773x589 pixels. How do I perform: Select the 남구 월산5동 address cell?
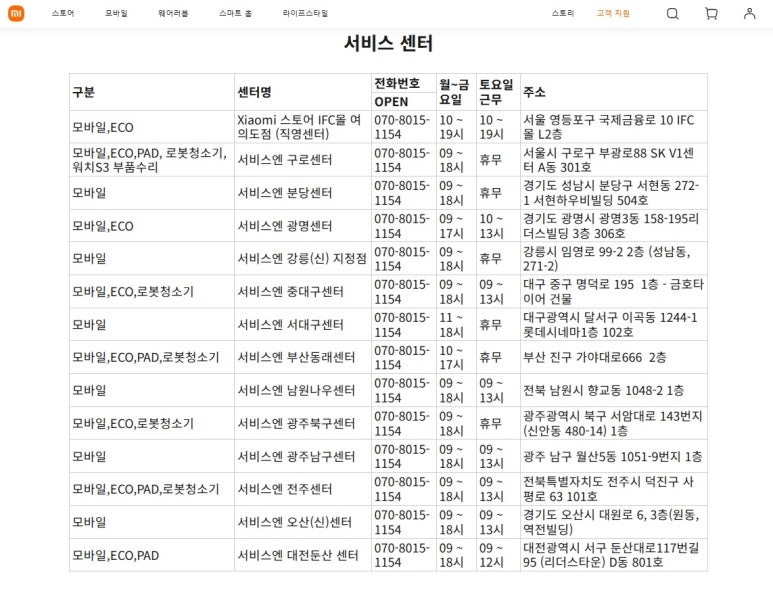(614, 456)
